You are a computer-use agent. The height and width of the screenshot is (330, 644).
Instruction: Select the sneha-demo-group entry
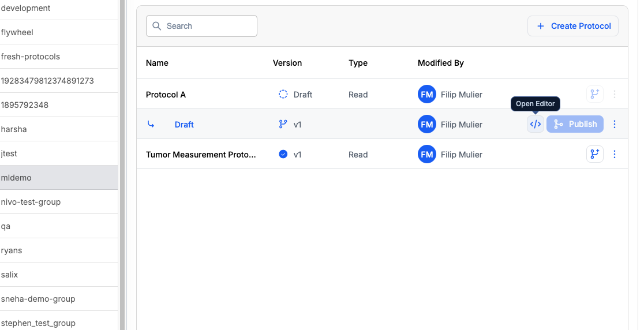point(59,299)
